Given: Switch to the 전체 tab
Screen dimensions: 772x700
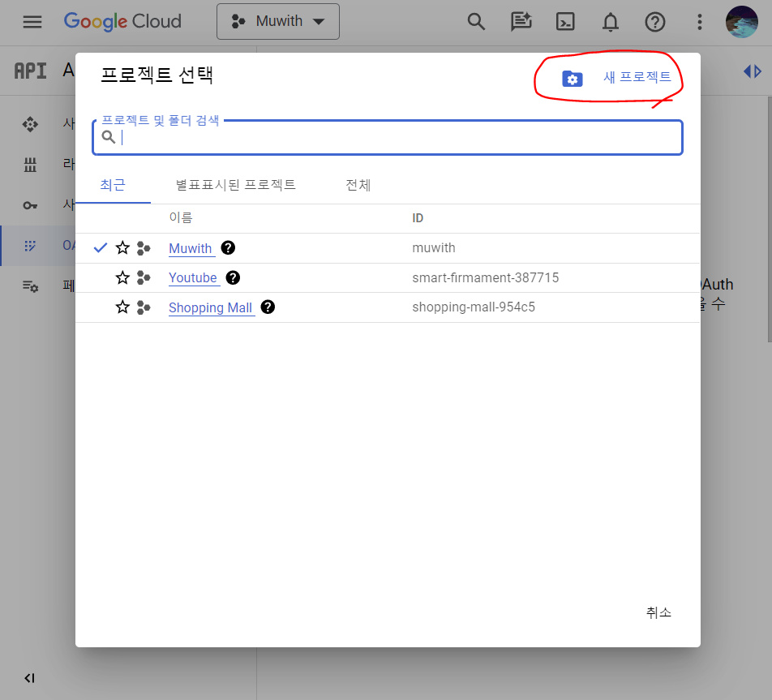Looking at the screenshot, I should pyautogui.click(x=358, y=185).
